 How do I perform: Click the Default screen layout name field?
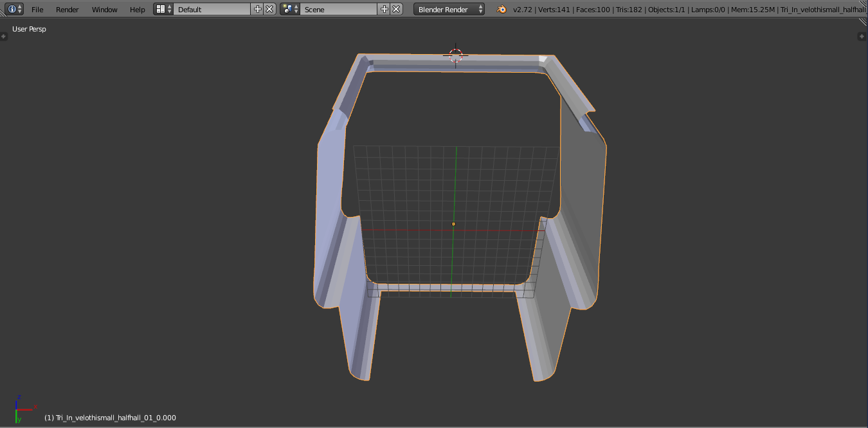212,9
